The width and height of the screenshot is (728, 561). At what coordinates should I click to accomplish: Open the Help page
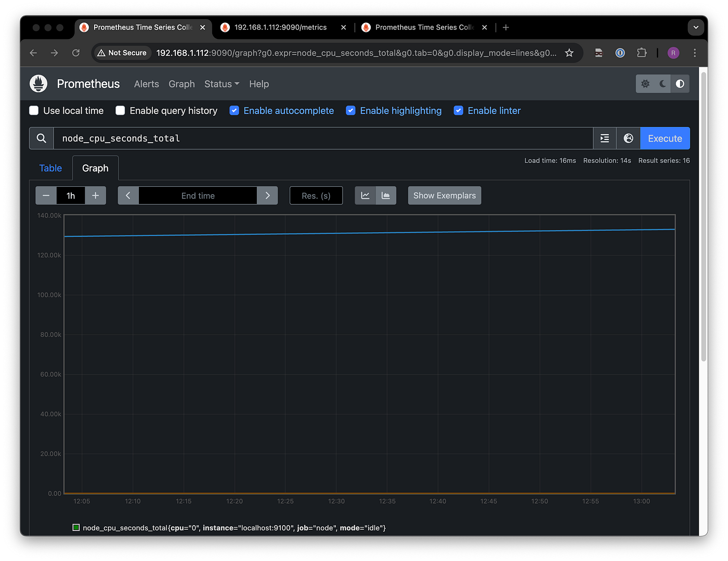[259, 84]
